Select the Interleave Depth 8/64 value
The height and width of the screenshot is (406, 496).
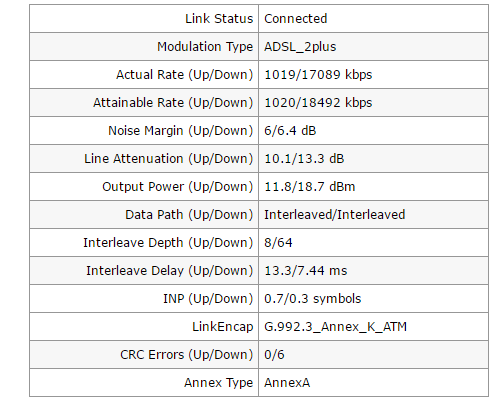278,243
